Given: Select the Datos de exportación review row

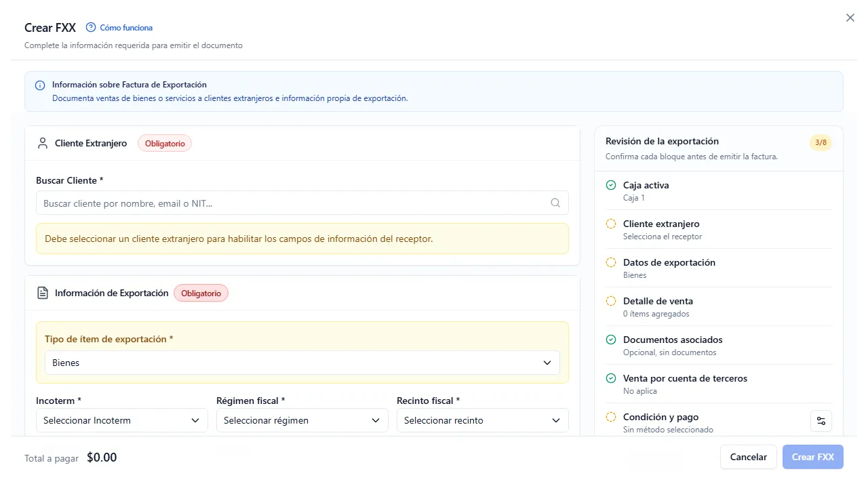Looking at the screenshot, I should pos(719,268).
